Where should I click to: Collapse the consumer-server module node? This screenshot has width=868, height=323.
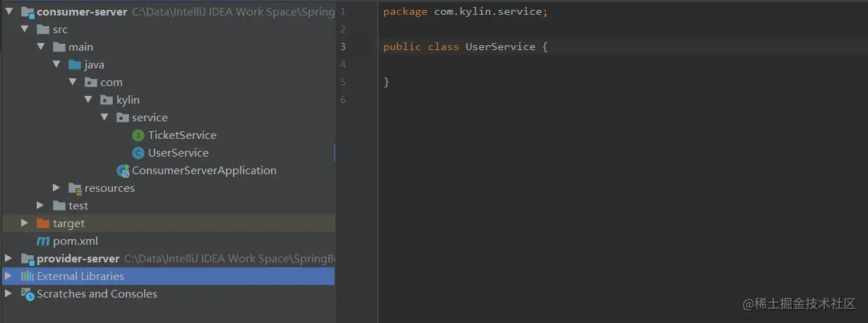click(x=8, y=12)
